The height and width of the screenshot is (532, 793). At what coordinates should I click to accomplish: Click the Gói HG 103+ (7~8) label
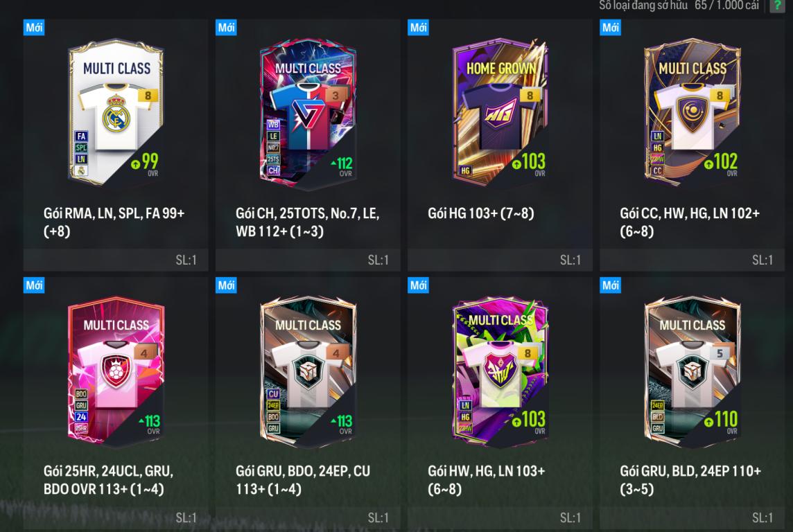point(481,213)
